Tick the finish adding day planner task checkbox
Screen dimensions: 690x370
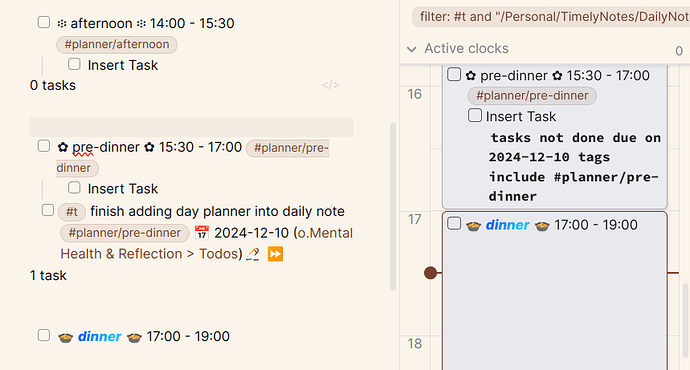pos(48,210)
